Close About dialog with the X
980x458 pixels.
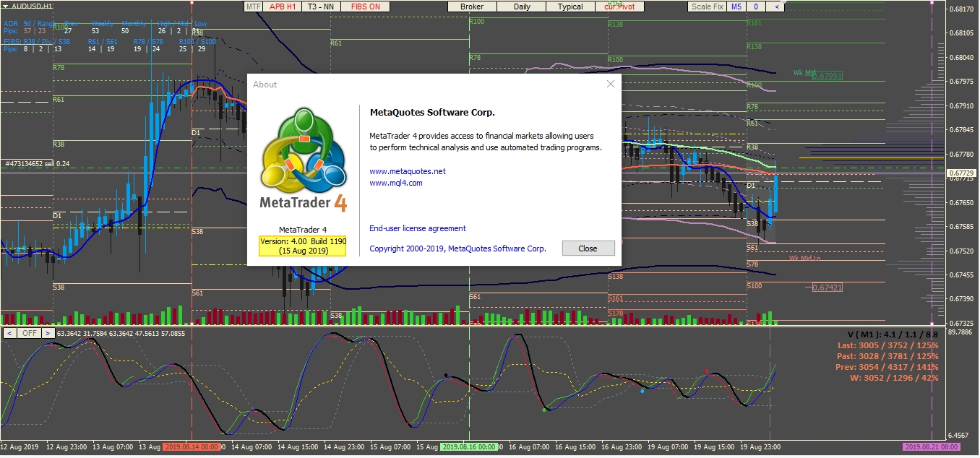click(611, 84)
